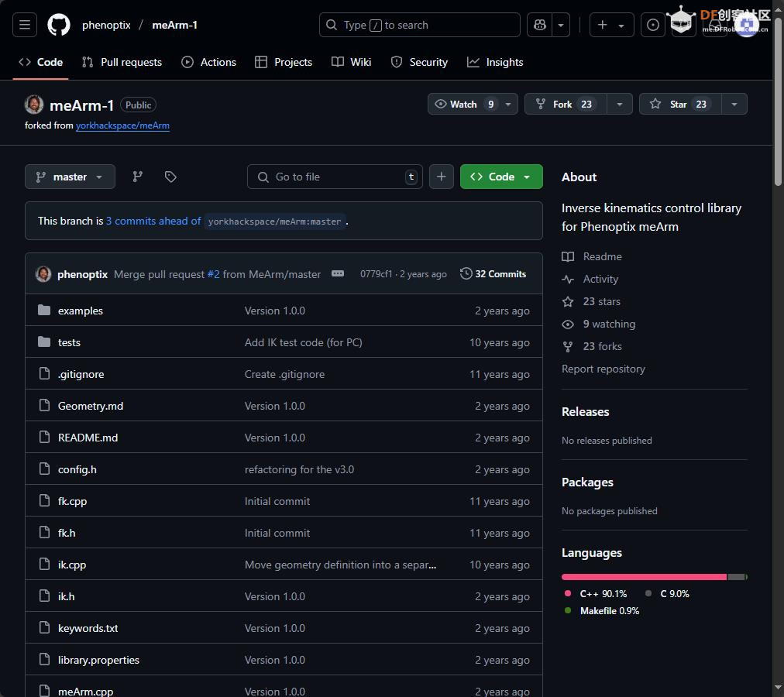
Task: Click the file icon beside .gitignore
Action: pos(44,373)
